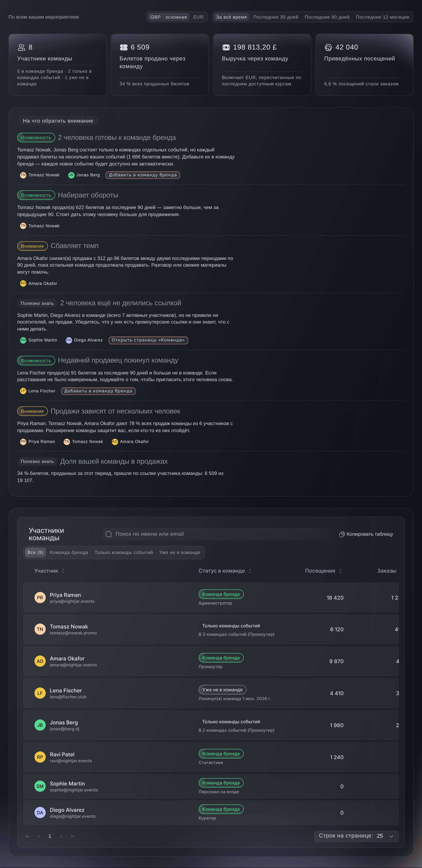422x868 pixels.
Task: Click the copy icon near Копировать таблицу
Action: [342, 534]
